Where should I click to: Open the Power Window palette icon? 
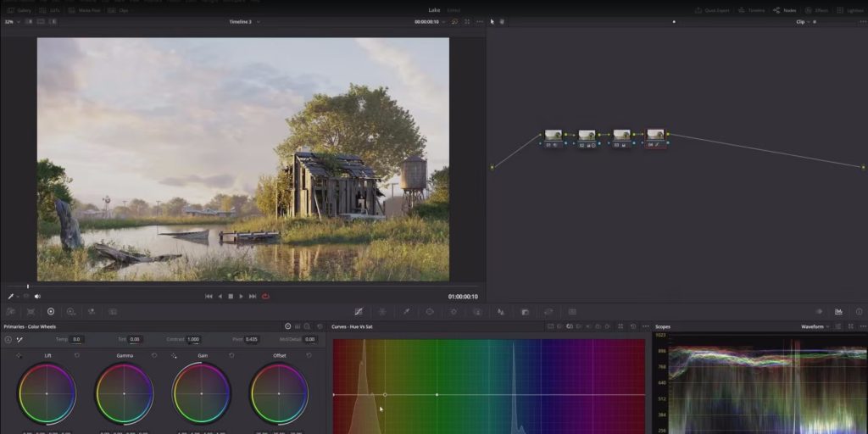tap(430, 312)
